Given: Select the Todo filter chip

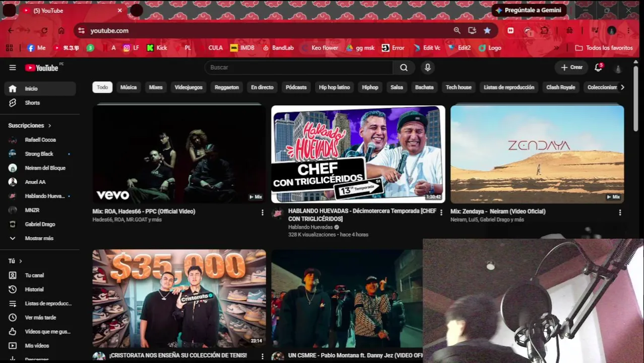Looking at the screenshot, I should [102, 87].
